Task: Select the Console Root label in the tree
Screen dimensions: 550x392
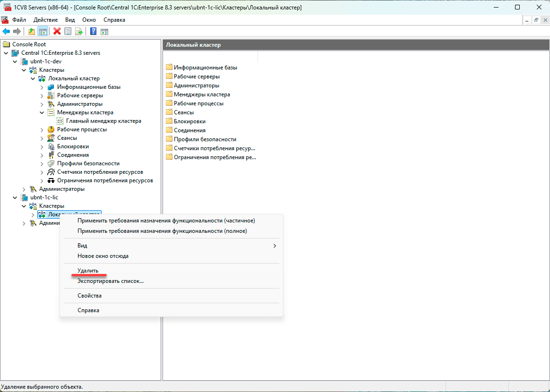Action: [x=29, y=44]
